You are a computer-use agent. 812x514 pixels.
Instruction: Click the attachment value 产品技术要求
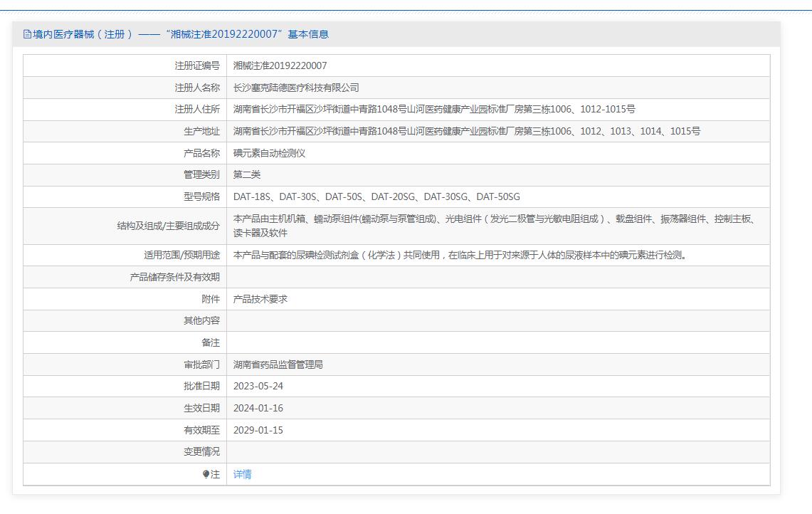pos(260,299)
